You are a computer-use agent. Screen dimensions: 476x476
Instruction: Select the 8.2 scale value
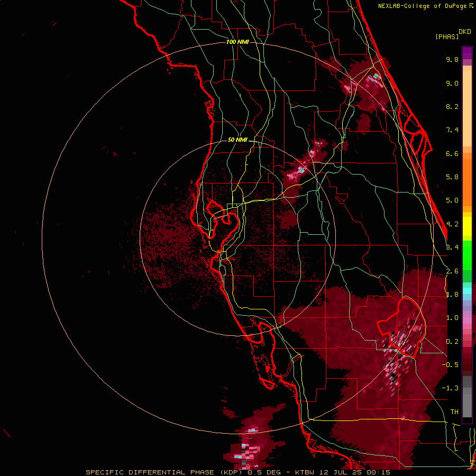[x=452, y=106]
